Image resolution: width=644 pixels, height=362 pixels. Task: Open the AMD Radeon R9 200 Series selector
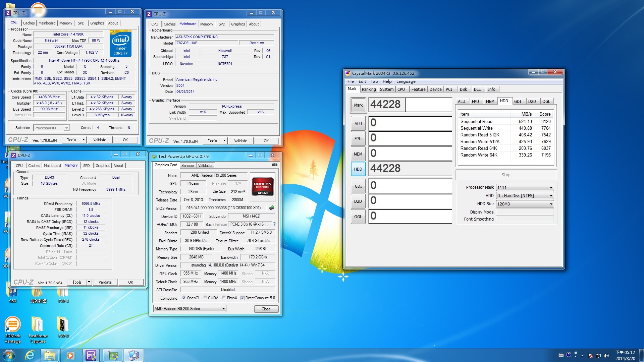(x=190, y=309)
